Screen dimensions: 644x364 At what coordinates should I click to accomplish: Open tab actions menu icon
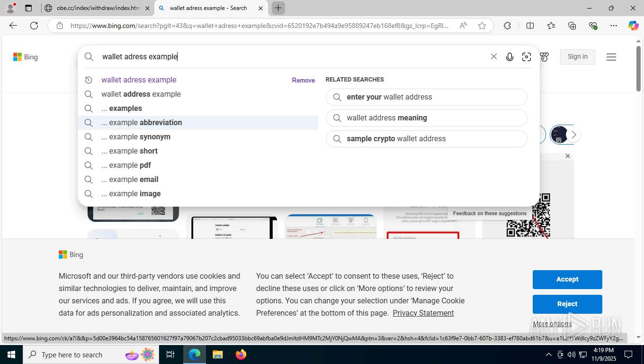pos(28,8)
